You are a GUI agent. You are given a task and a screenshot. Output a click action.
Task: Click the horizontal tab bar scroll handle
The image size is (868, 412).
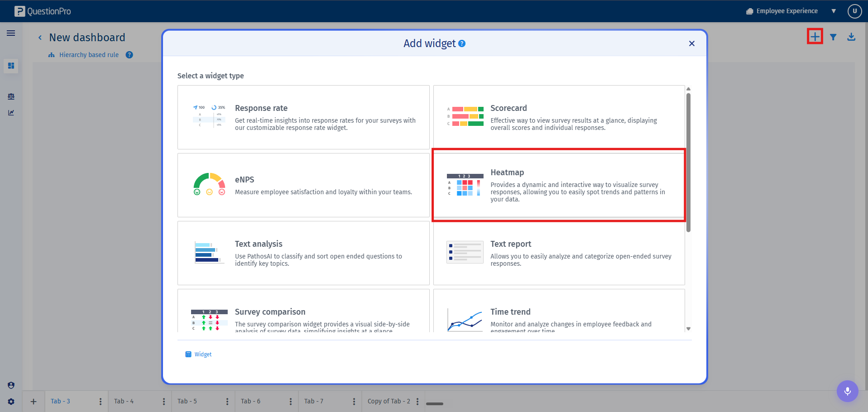pyautogui.click(x=435, y=404)
